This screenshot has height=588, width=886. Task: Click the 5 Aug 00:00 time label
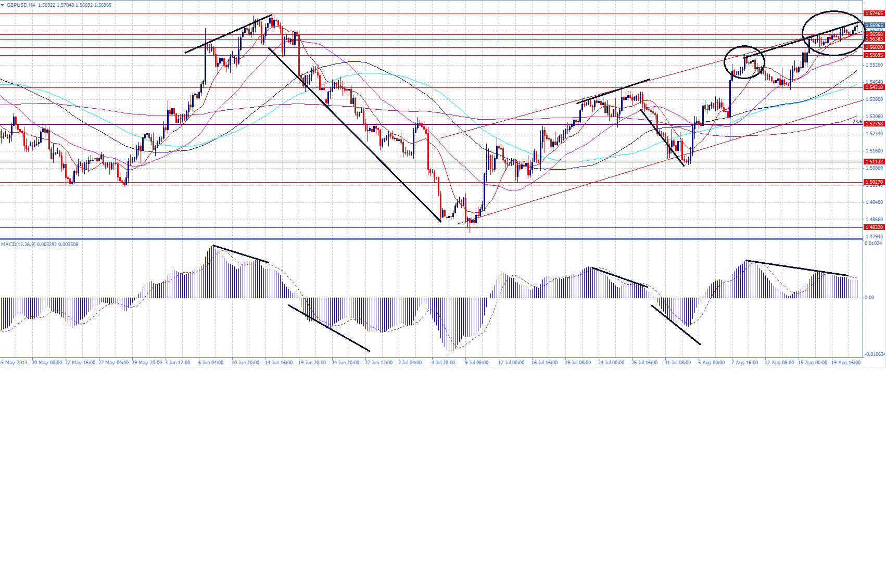point(711,363)
